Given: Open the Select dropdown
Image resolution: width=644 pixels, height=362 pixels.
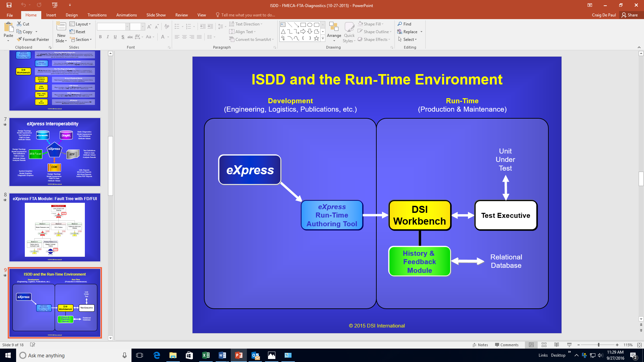Looking at the screenshot, I should [407, 39].
